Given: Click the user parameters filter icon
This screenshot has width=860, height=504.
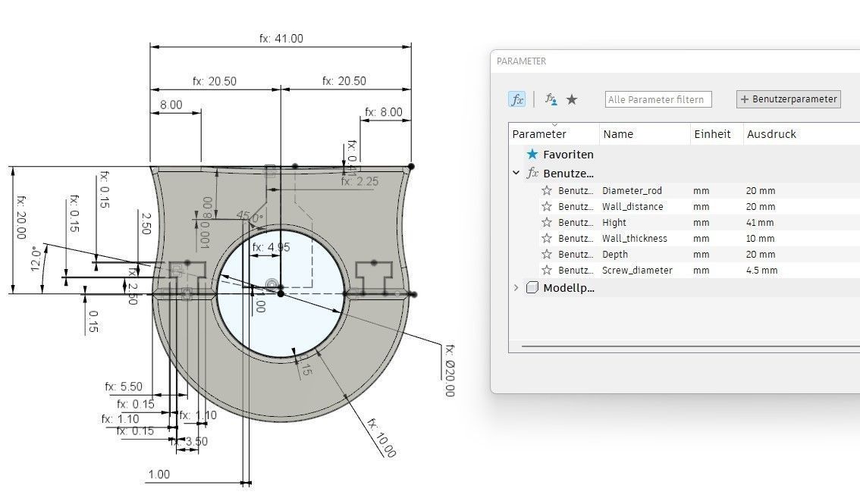Looking at the screenshot, I should [551, 99].
